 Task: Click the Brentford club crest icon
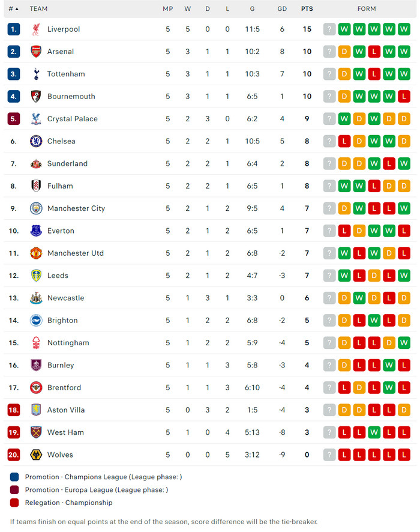pos(36,387)
